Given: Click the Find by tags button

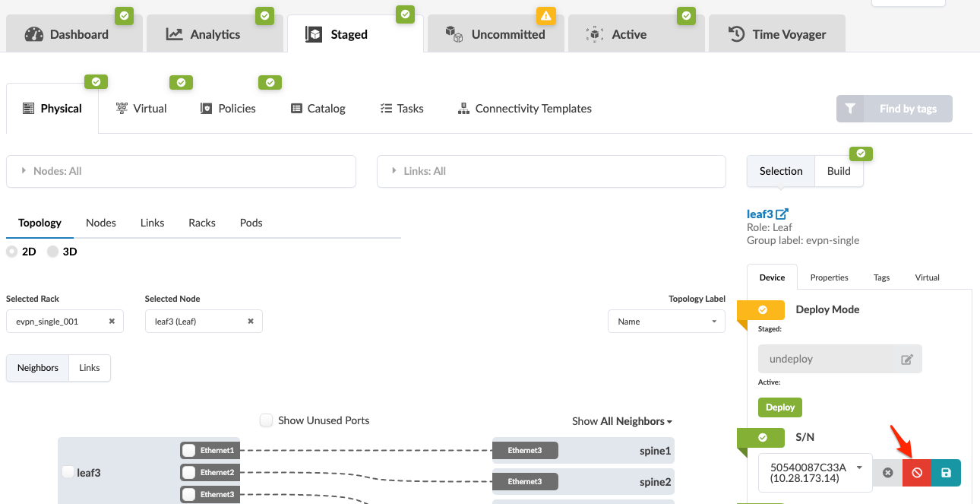Looking at the screenshot, I should [x=894, y=109].
